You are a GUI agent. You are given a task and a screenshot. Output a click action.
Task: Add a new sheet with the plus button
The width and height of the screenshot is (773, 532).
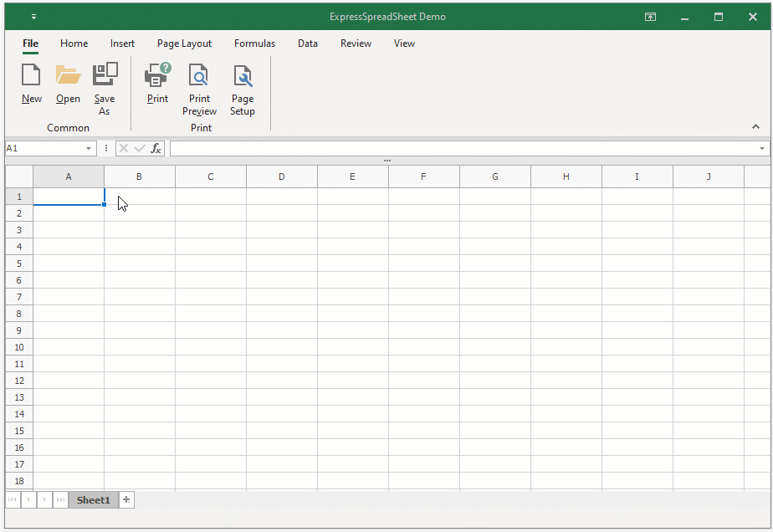tap(126, 500)
